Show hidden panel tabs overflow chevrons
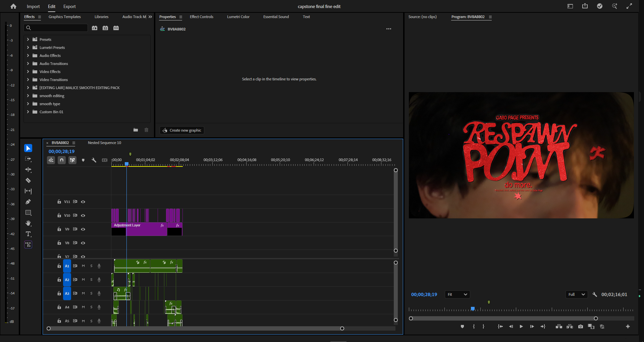The width and height of the screenshot is (644, 342). (x=150, y=17)
